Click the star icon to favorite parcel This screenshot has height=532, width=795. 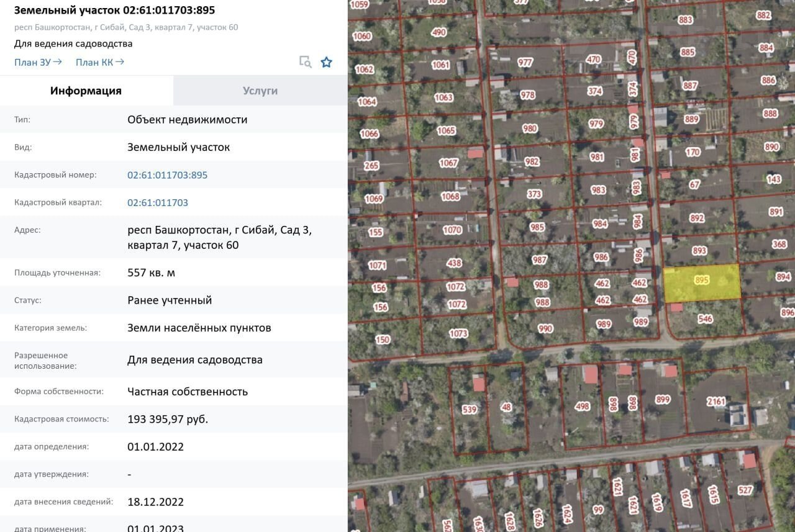tap(326, 62)
